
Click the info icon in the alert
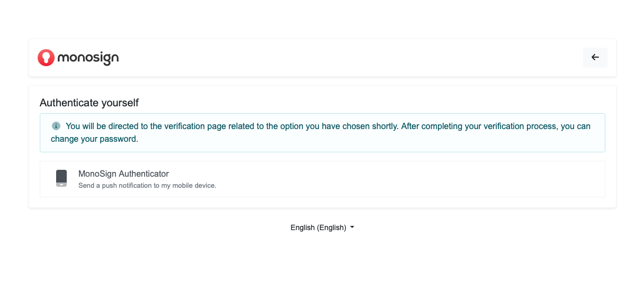[x=56, y=126]
